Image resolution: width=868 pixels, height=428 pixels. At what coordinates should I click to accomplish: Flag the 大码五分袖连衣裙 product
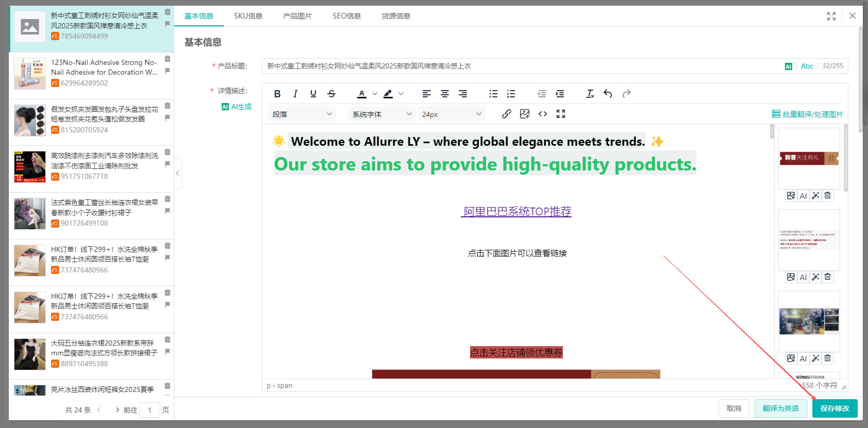point(168,352)
